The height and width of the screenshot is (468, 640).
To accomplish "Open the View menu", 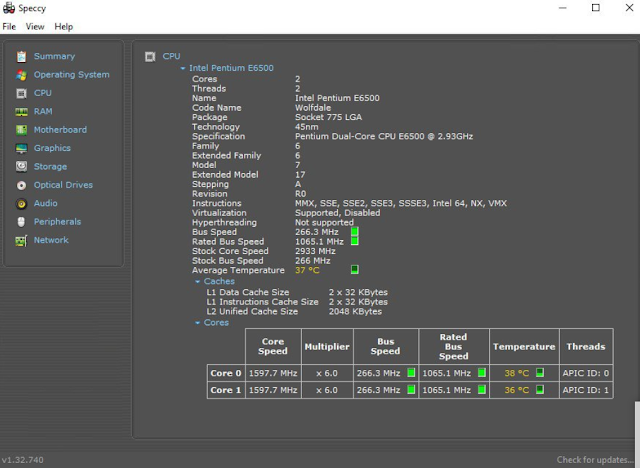I will coord(35,27).
